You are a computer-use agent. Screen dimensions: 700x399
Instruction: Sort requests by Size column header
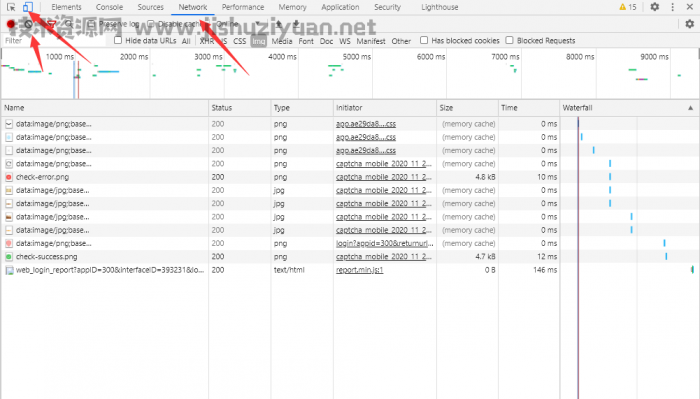coord(467,108)
